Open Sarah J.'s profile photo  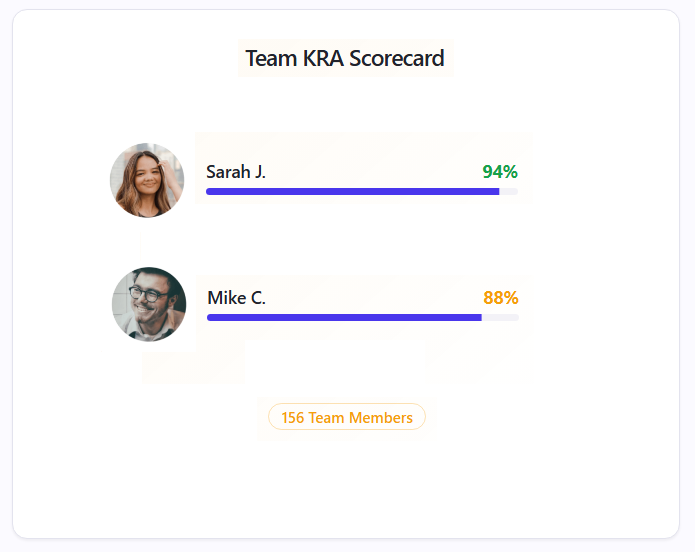[147, 180]
